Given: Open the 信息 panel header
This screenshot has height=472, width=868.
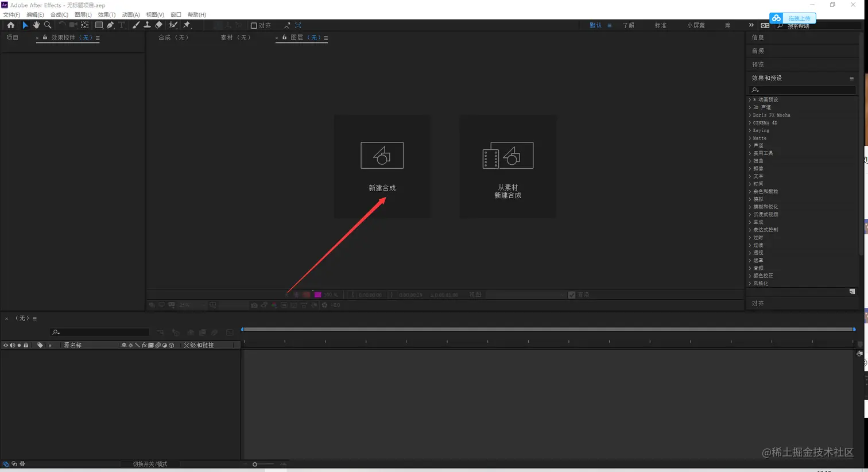Looking at the screenshot, I should [x=758, y=37].
